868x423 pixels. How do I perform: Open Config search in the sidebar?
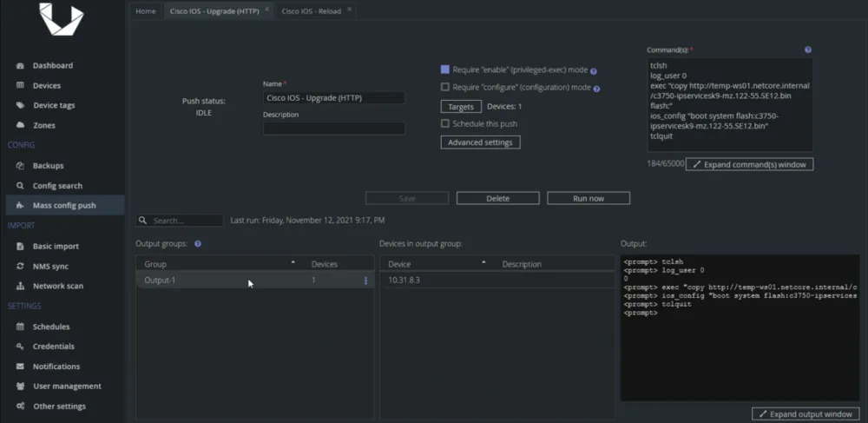tap(57, 186)
